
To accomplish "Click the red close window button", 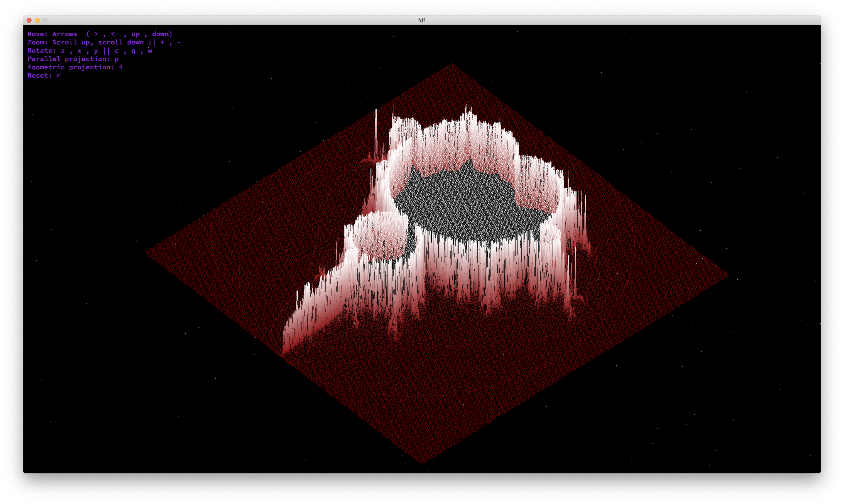I will [x=29, y=20].
